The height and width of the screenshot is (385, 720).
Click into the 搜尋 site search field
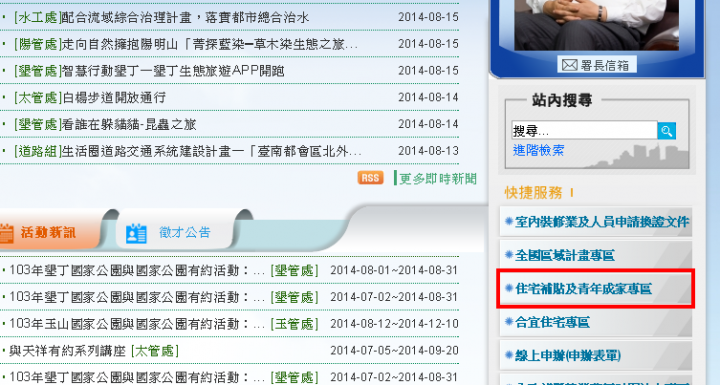[x=584, y=131]
